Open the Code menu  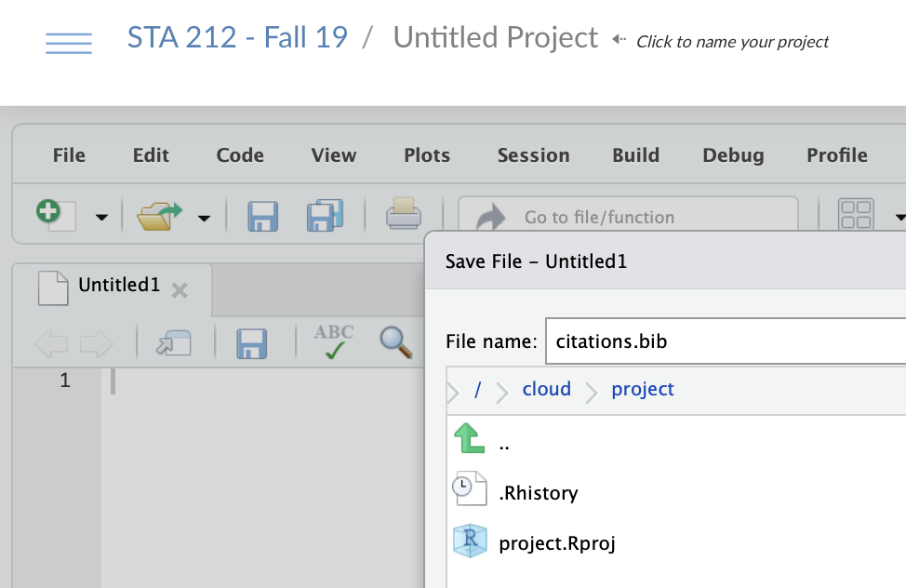pyautogui.click(x=240, y=155)
